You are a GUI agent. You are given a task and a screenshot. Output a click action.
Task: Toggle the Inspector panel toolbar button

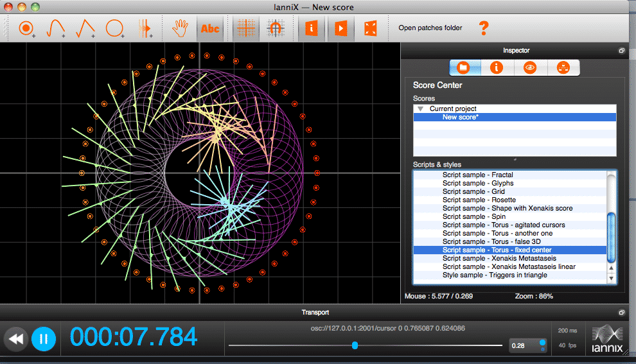311,28
